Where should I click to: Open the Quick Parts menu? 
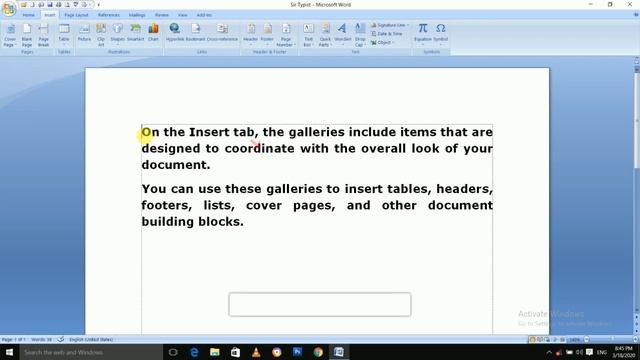click(325, 35)
